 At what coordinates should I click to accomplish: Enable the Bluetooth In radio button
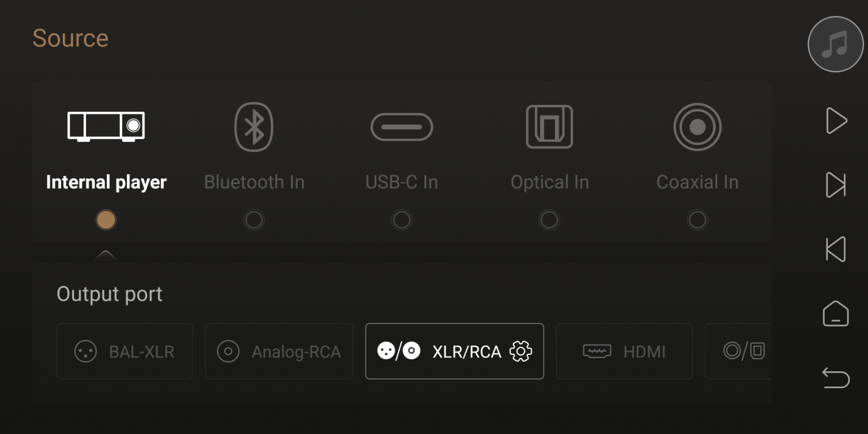coord(254,220)
